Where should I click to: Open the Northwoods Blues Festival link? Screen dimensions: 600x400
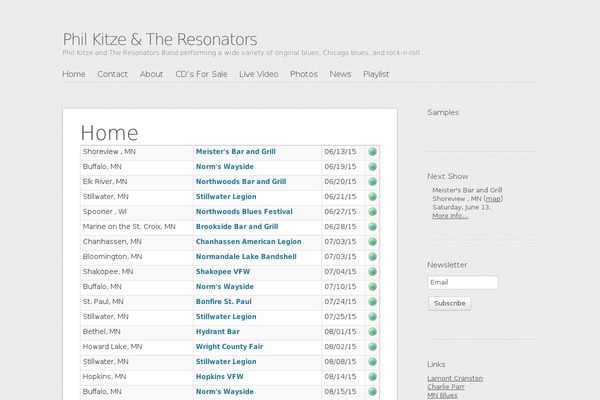244,211
